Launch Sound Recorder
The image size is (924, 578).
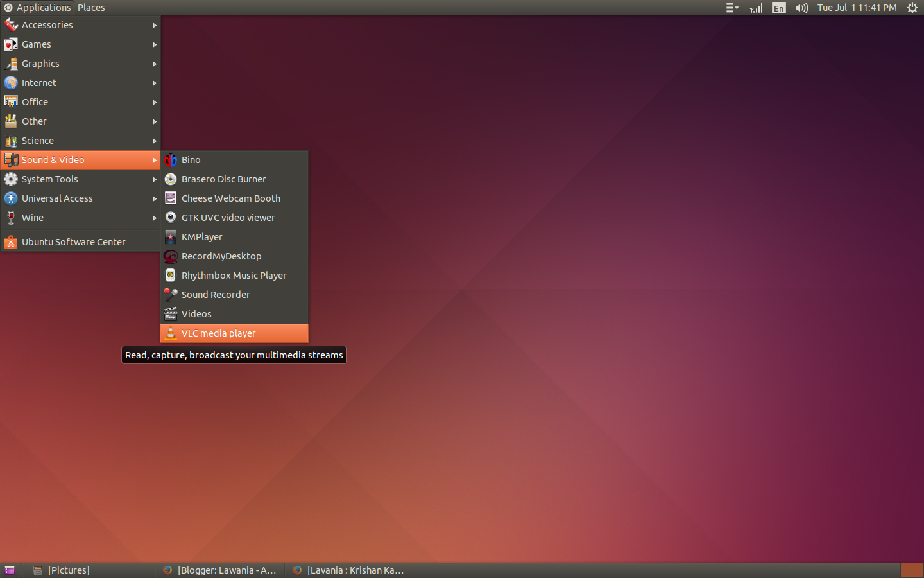click(234, 295)
